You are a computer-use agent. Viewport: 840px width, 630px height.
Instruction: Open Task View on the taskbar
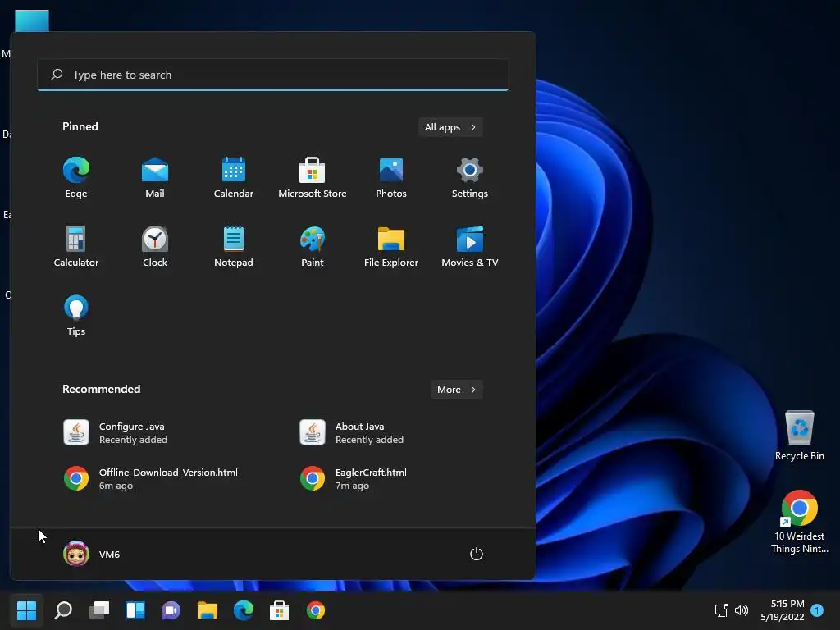(99, 610)
